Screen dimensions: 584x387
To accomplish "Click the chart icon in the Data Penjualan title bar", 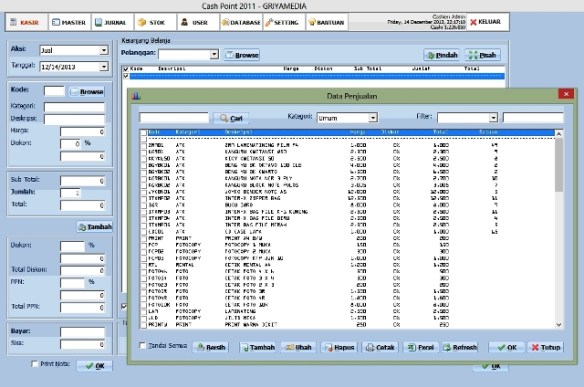I will pyautogui.click(x=136, y=96).
